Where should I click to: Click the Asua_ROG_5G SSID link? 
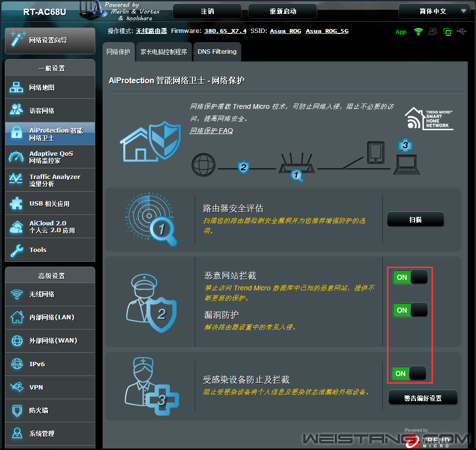327,31
